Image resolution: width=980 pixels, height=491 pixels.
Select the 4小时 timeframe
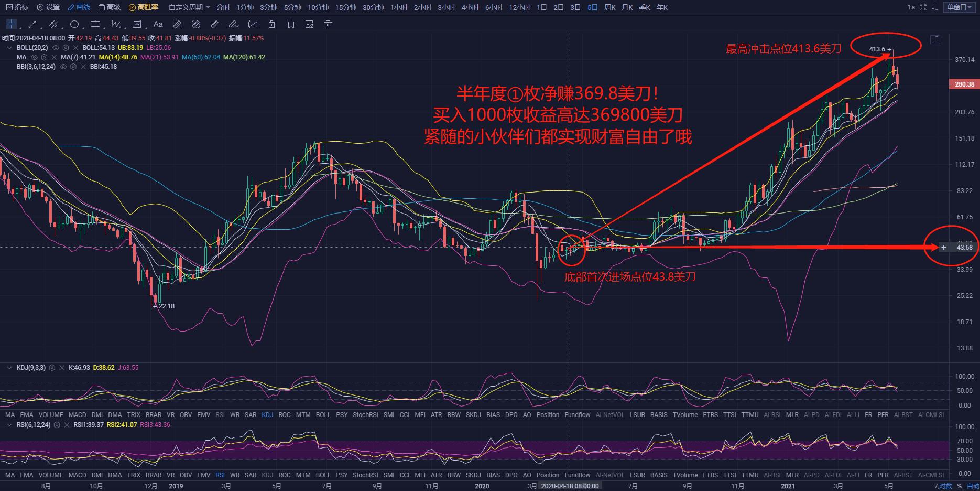coord(470,7)
